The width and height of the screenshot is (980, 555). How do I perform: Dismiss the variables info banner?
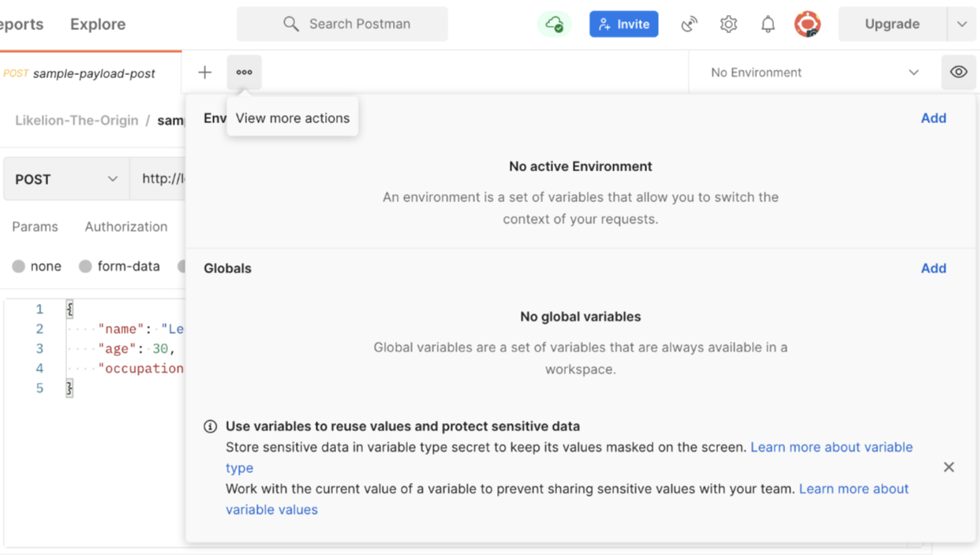coord(949,467)
